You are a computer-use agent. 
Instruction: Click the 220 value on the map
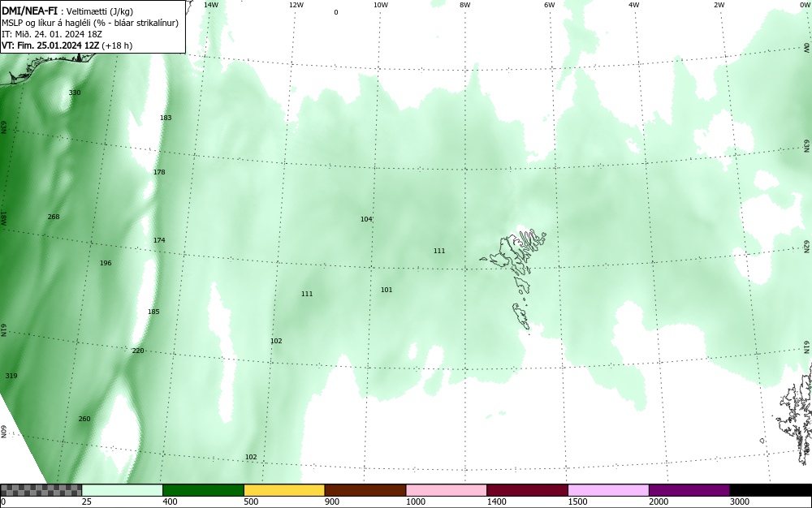(x=138, y=351)
